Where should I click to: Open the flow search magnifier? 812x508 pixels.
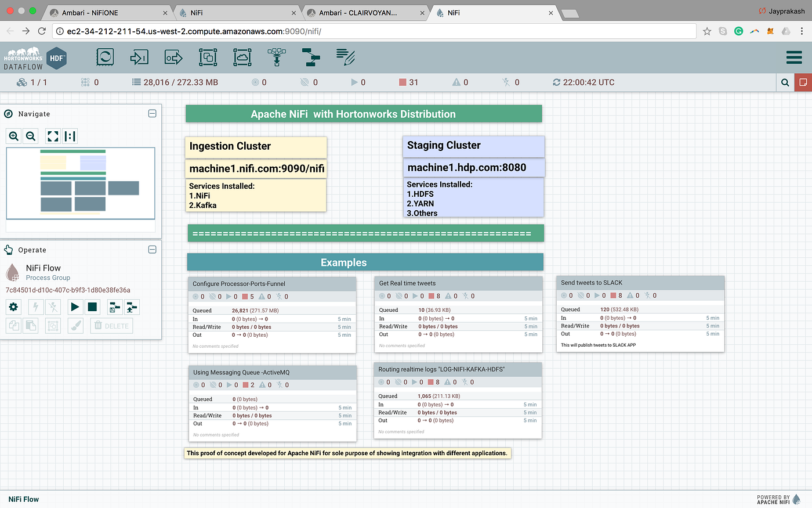click(x=785, y=82)
